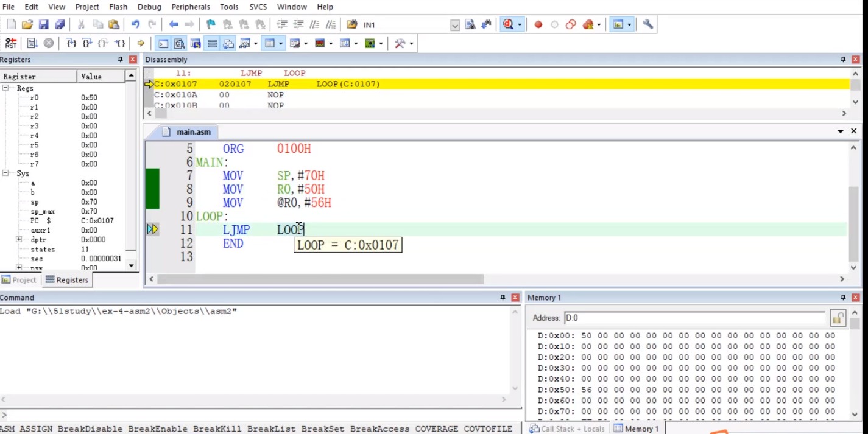
Task: Open the Toolbox dropdown arrow
Action: point(411,43)
